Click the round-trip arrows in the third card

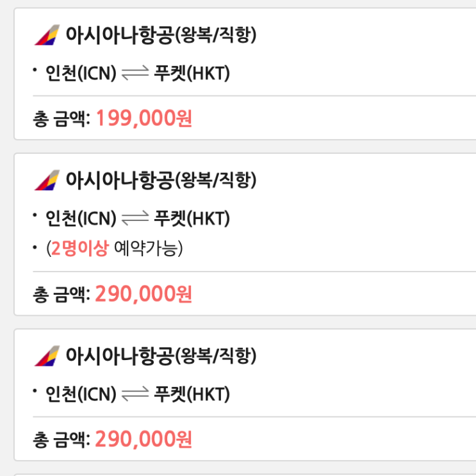click(135, 394)
